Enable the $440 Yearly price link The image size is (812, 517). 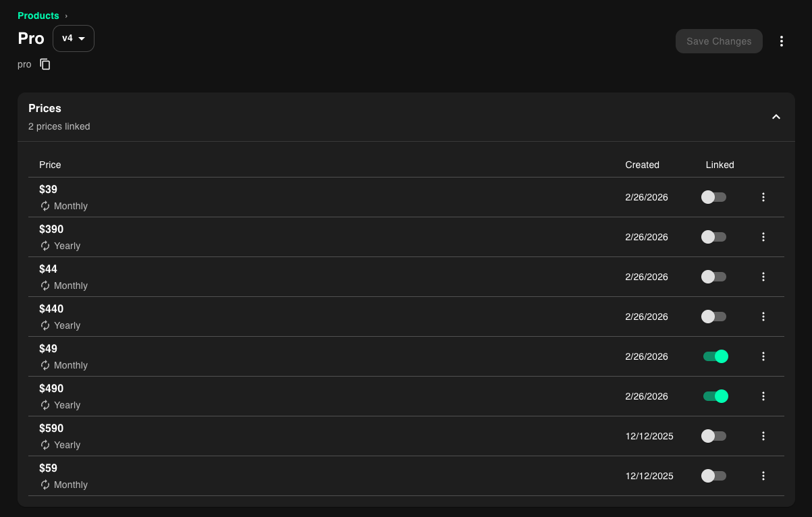coord(713,317)
